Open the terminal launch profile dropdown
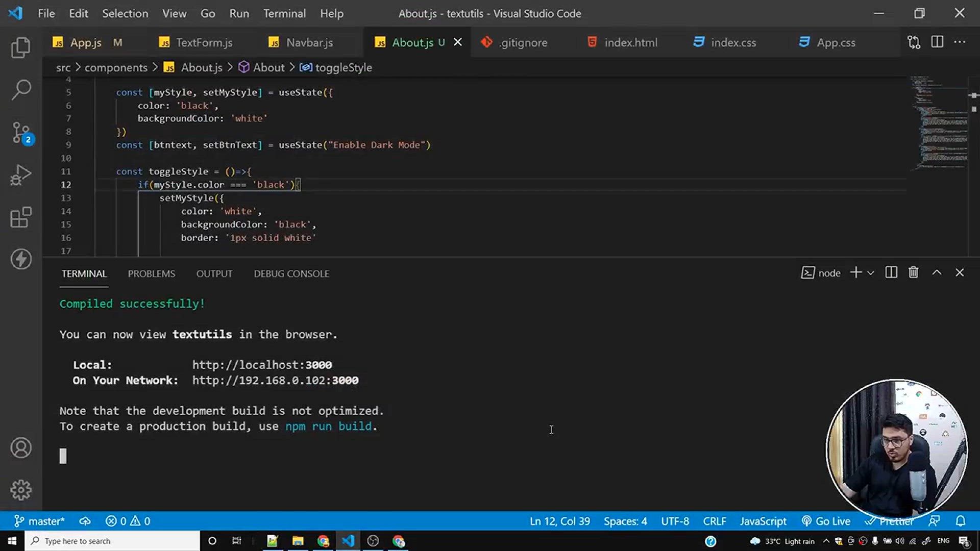 click(x=871, y=273)
